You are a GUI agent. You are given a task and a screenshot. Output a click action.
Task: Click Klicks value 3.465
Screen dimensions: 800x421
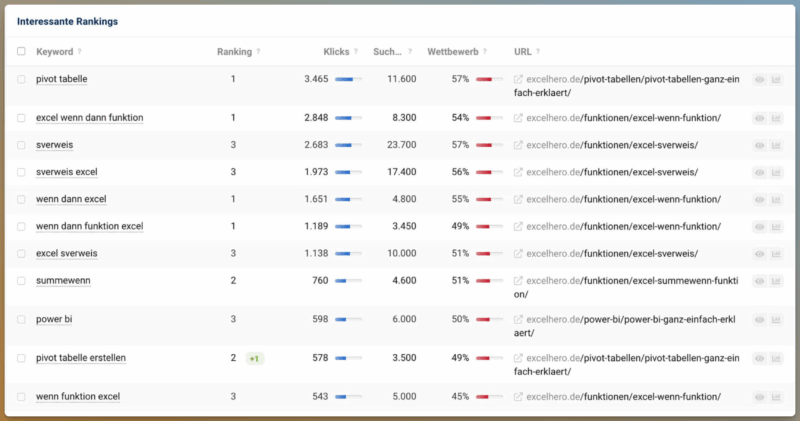(x=316, y=79)
